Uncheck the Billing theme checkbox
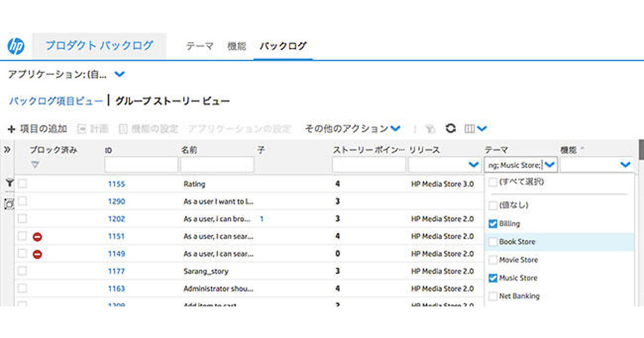This screenshot has width=644, height=338. [493, 224]
